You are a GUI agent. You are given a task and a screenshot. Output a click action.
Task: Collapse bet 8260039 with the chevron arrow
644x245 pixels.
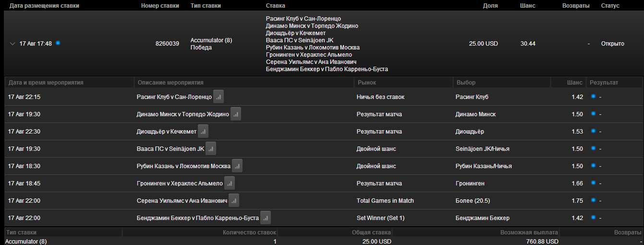[x=12, y=44]
